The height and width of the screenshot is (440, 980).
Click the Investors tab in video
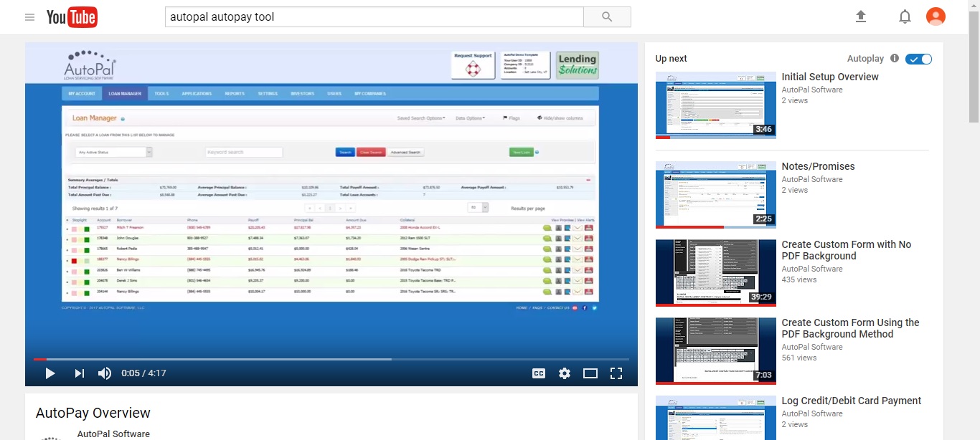click(x=302, y=93)
